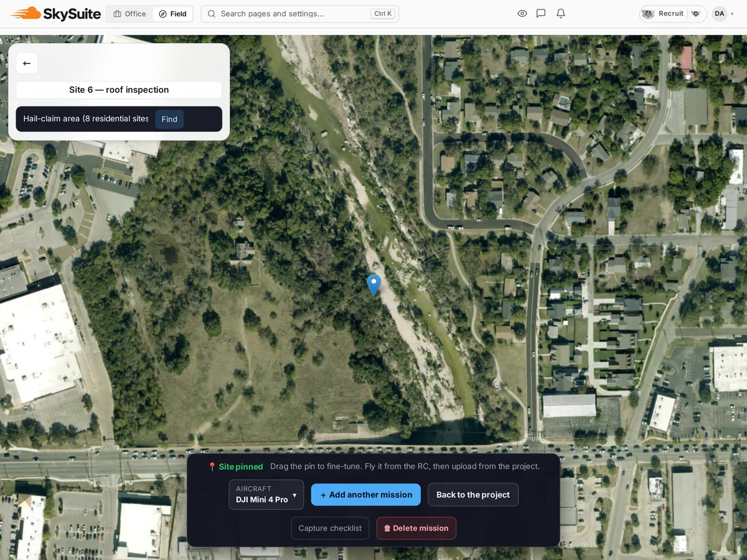Click the Site pinned status text

235,467
